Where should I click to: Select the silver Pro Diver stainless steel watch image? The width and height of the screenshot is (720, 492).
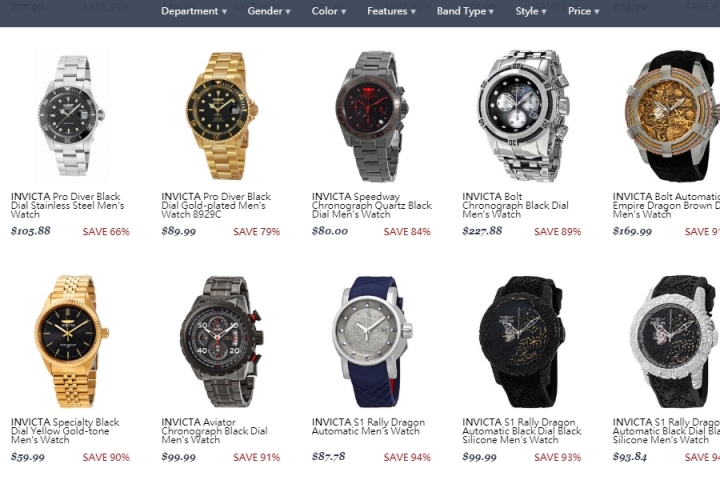pyautogui.click(x=71, y=116)
